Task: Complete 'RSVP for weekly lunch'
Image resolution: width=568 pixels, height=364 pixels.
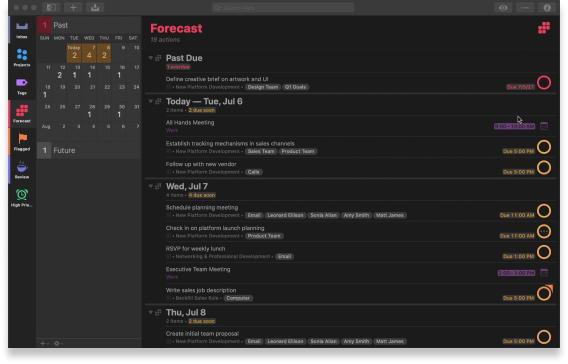Action: (544, 252)
